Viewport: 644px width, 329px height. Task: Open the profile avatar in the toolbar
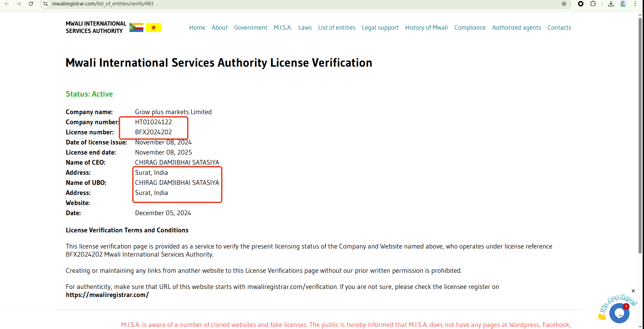click(623, 4)
